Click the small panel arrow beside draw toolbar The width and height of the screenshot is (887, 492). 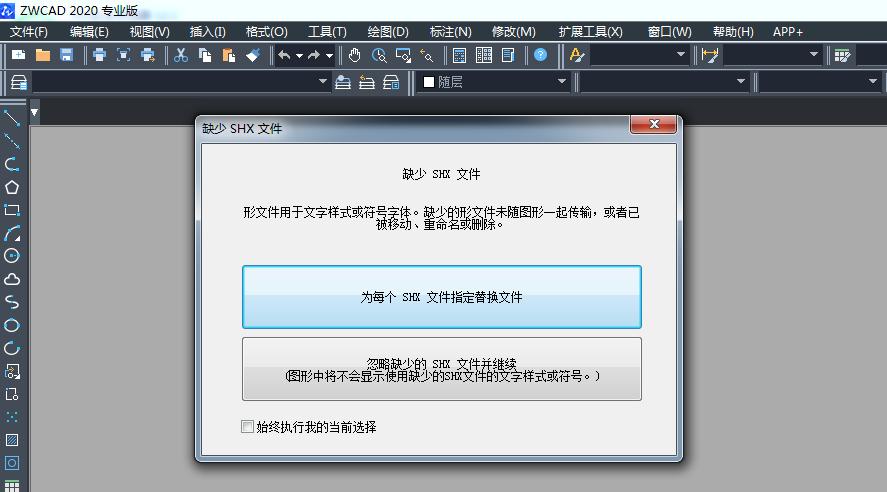tap(35, 113)
